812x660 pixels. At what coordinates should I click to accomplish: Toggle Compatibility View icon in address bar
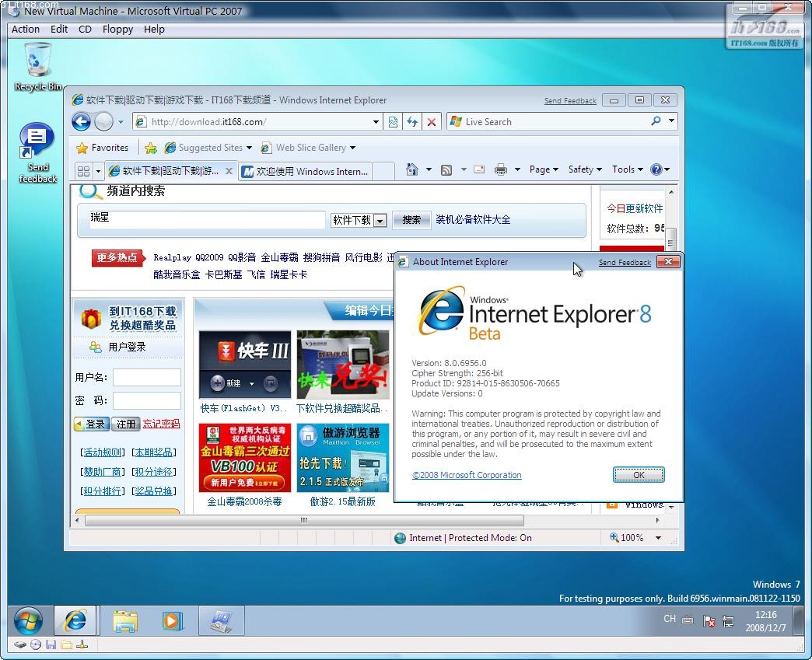[393, 121]
